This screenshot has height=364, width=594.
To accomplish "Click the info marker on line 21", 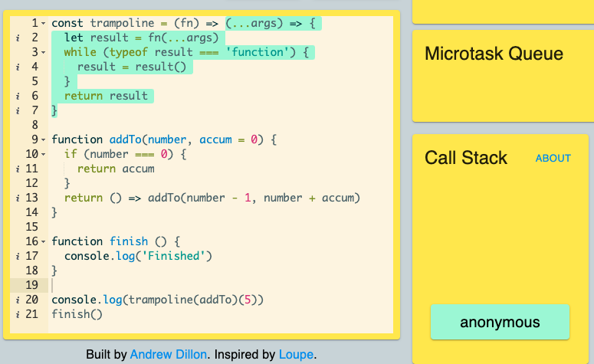I will click(18, 314).
